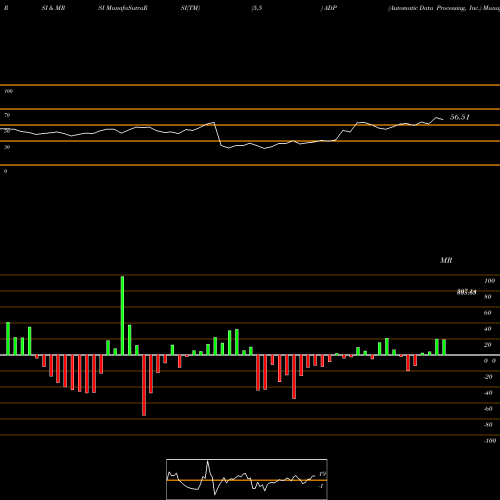
Task: Click the 40 label on MR axis
Action: (x=487, y=329)
